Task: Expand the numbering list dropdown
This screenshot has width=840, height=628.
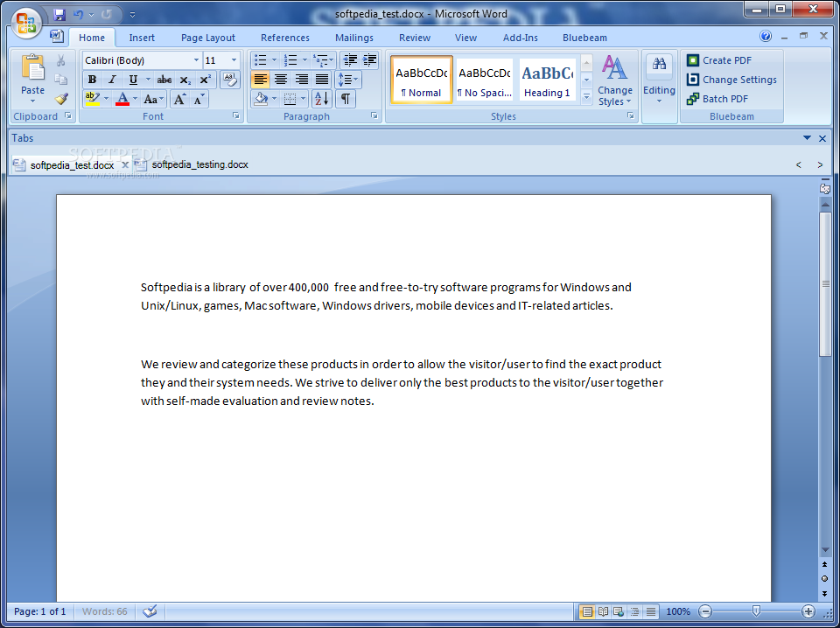Action: click(304, 60)
